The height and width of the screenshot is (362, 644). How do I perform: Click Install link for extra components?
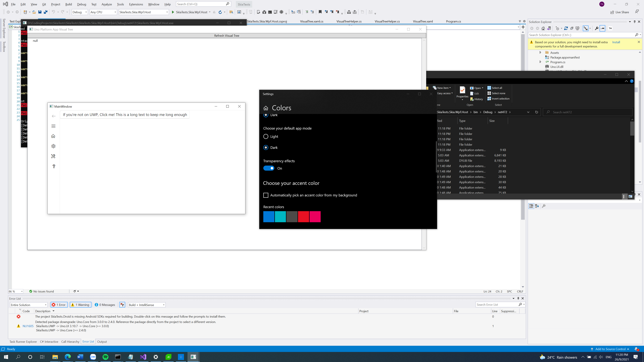616,42
